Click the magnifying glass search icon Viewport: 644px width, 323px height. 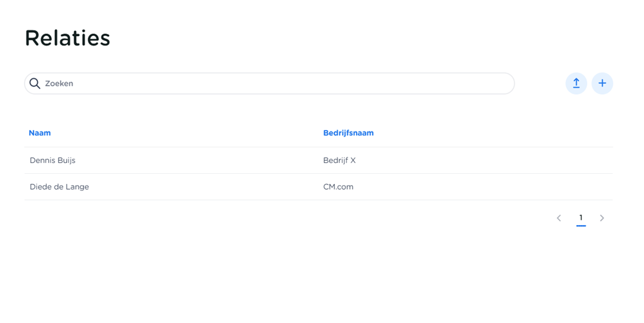click(x=35, y=83)
